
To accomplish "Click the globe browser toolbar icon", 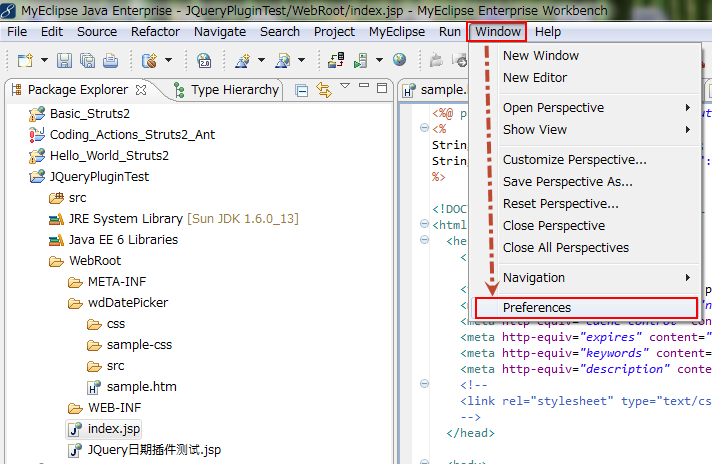I will pos(400,60).
